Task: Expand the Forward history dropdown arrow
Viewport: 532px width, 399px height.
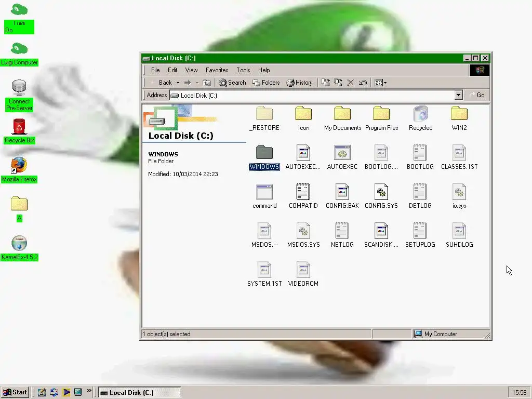Action: tap(197, 83)
